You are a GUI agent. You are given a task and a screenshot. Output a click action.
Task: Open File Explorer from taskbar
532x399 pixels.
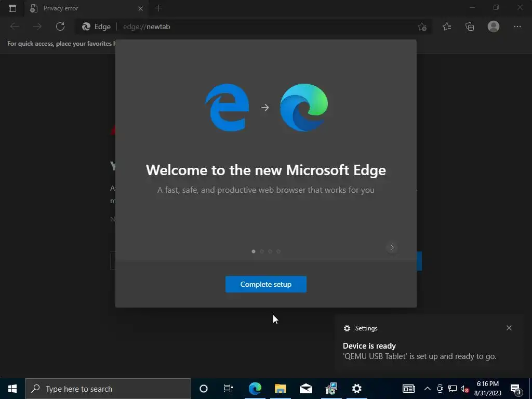pyautogui.click(x=280, y=389)
